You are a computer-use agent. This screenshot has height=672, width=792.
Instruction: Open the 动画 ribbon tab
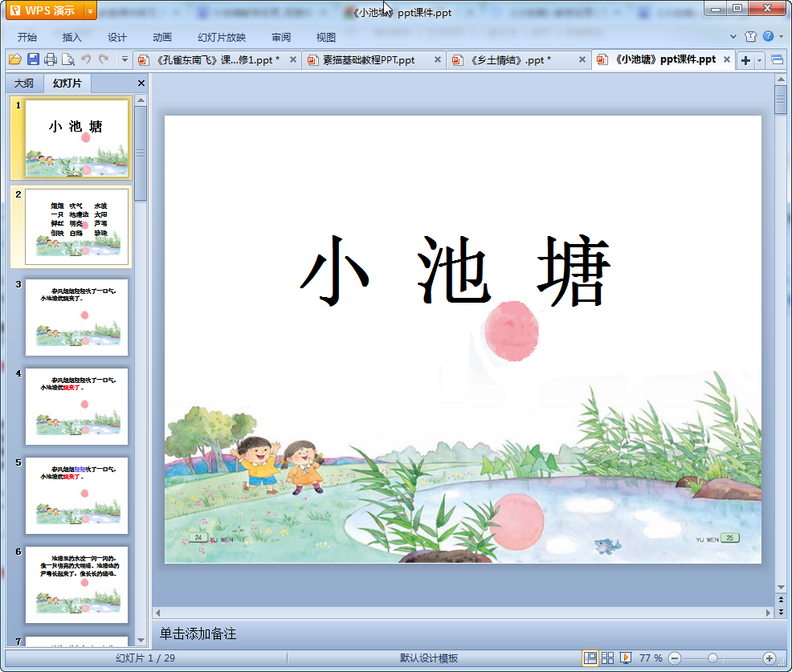(162, 38)
